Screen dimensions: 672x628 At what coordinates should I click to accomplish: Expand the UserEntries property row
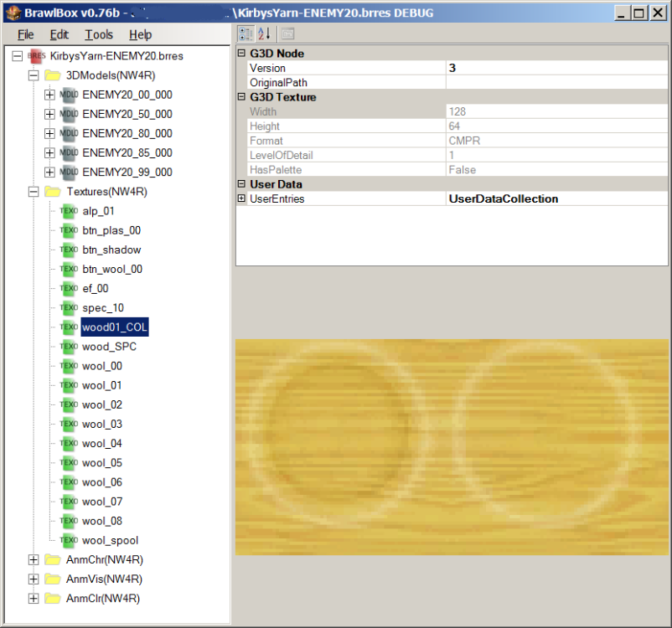click(242, 198)
